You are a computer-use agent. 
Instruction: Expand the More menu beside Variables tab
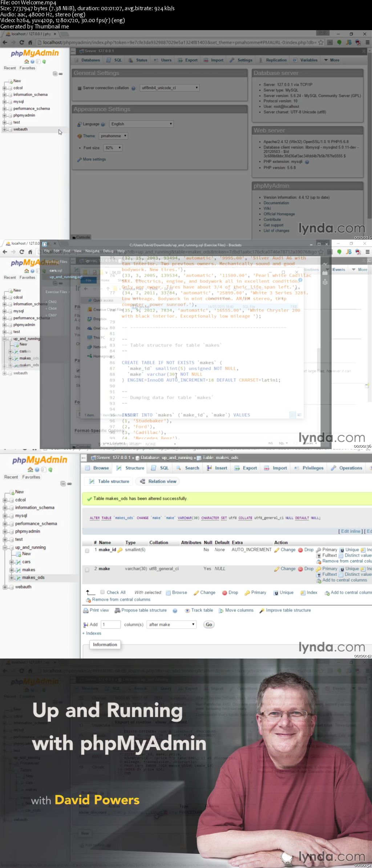point(332,60)
